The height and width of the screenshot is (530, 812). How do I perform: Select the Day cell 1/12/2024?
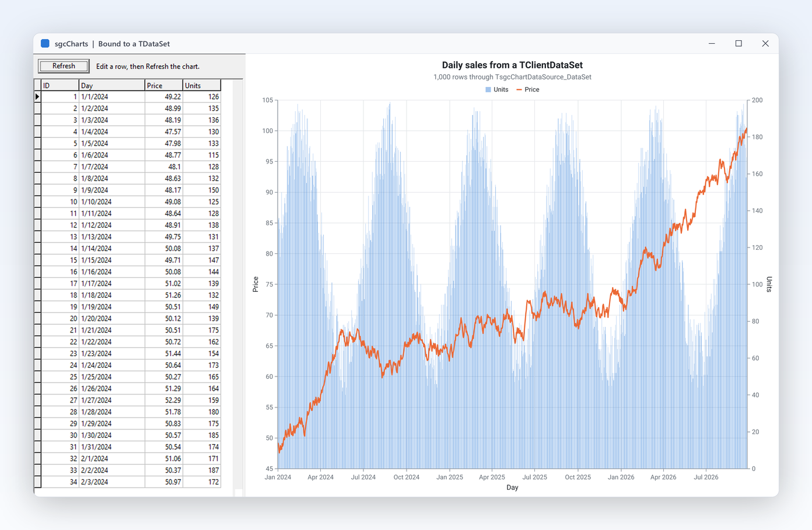click(112, 225)
